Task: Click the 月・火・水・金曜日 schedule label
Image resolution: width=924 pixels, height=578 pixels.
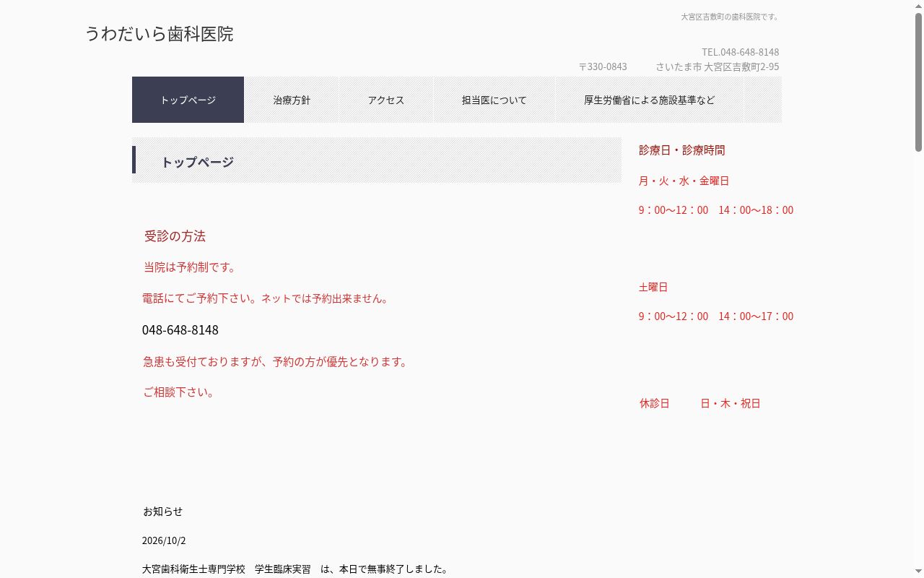Action: pos(684,181)
